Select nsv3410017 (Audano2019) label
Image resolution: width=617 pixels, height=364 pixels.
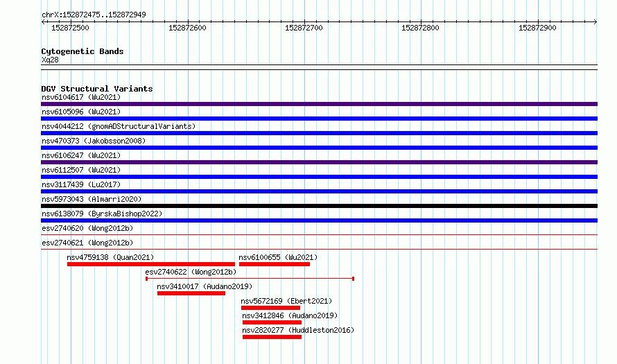205,286
